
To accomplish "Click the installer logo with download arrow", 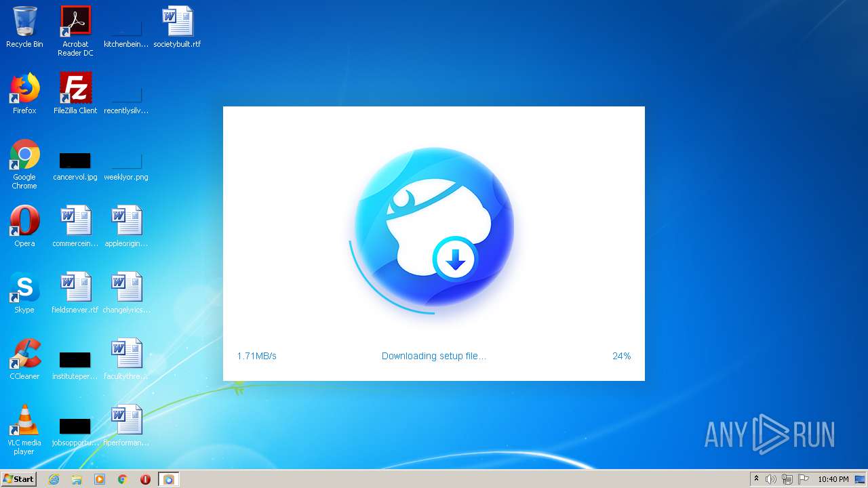I will pos(434,226).
